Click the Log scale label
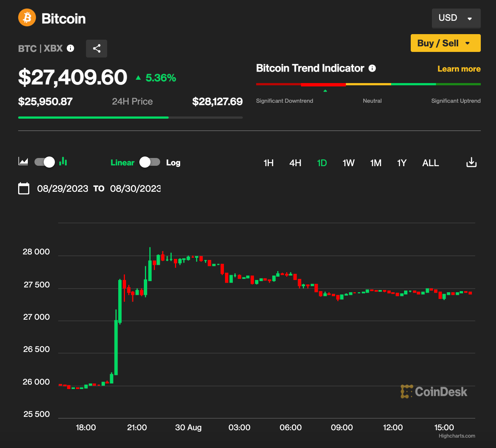Image resolution: width=496 pixels, height=448 pixels. click(x=173, y=162)
